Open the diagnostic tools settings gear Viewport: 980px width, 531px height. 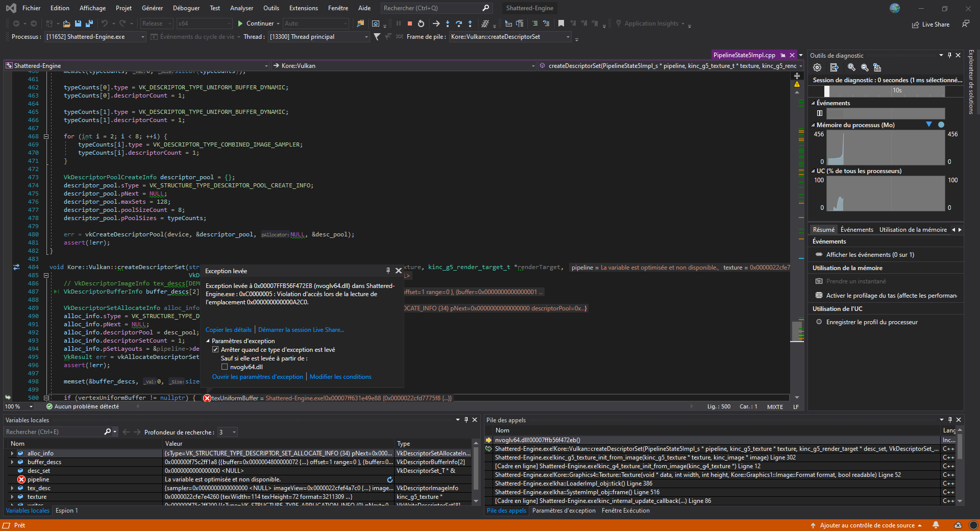click(817, 67)
